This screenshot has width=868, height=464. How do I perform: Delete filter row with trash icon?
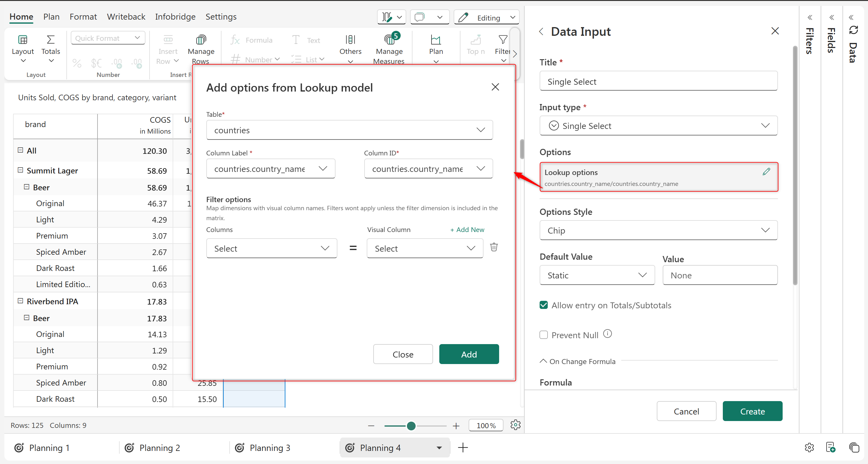point(494,248)
